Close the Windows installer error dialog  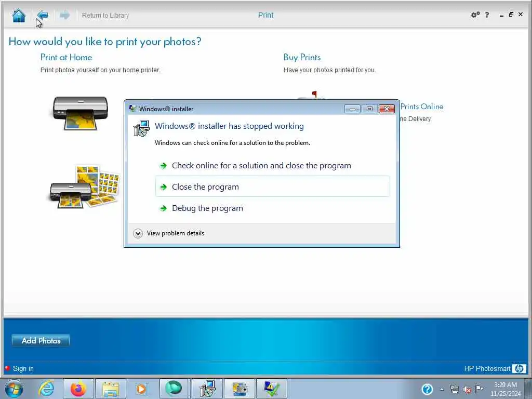click(x=387, y=109)
